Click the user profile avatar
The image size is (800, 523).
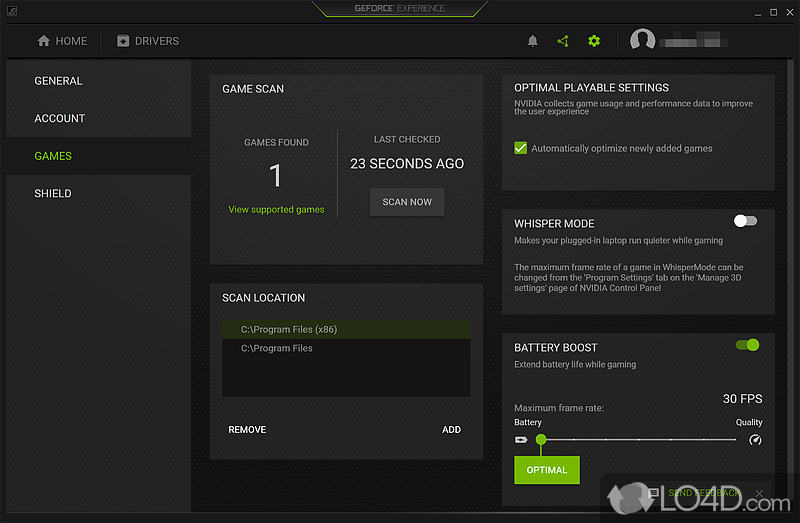643,41
